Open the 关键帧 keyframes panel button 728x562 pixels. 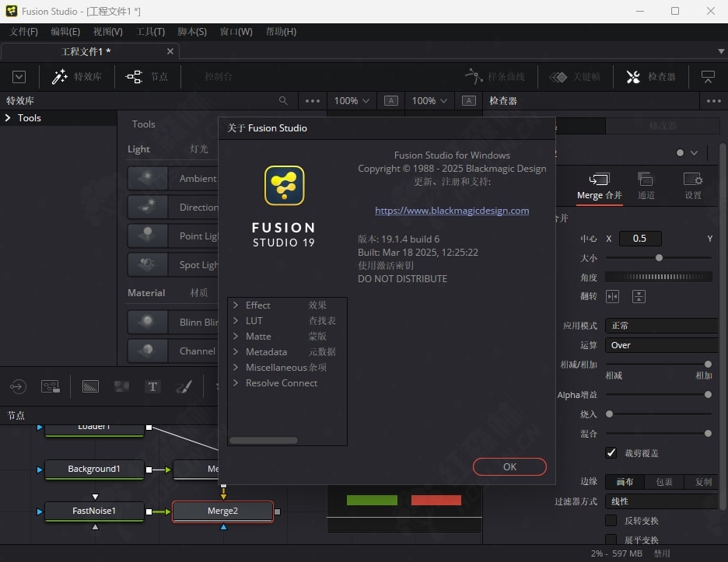575,77
